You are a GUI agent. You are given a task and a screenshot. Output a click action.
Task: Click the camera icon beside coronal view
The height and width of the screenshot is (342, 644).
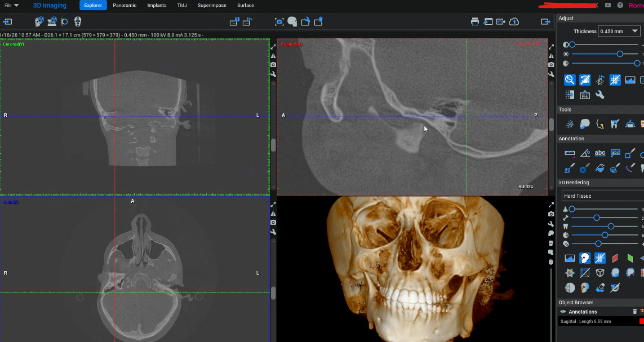click(x=273, y=65)
